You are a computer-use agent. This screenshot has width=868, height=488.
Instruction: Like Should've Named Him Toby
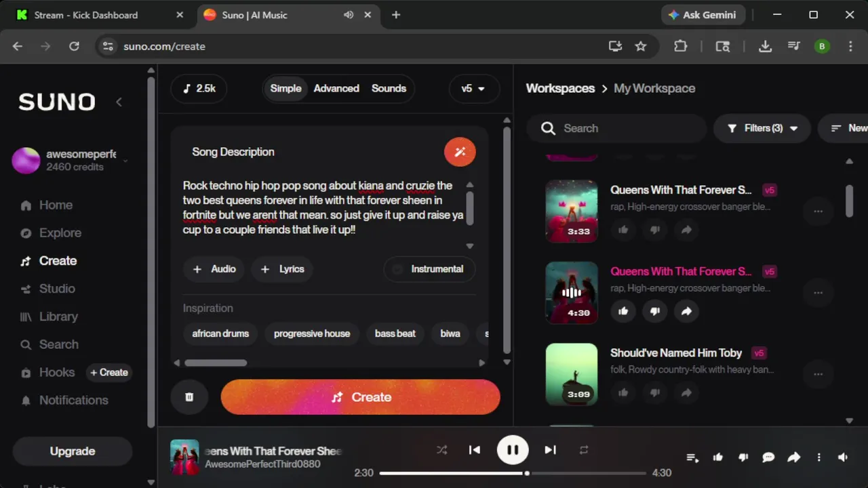(623, 392)
